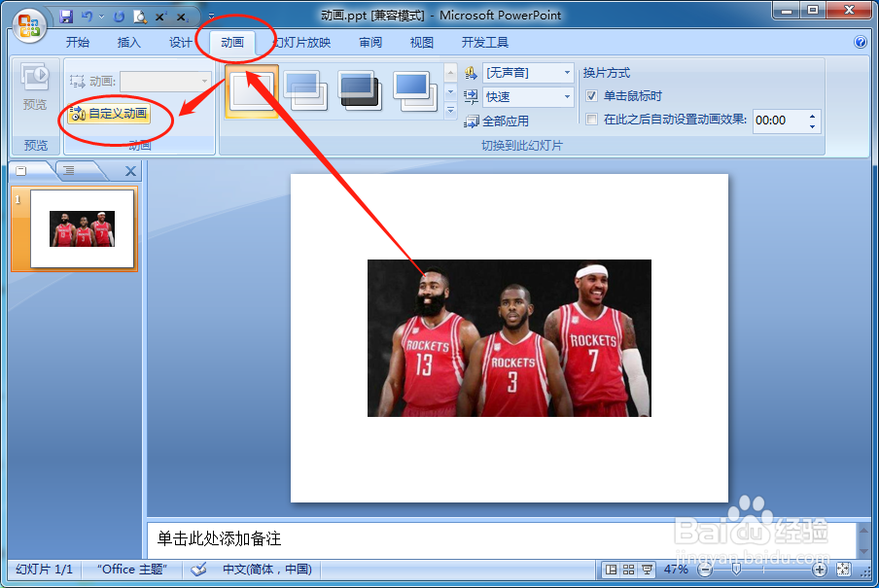
Task: Apply subscript from quick access toolbar
Action: tap(182, 17)
